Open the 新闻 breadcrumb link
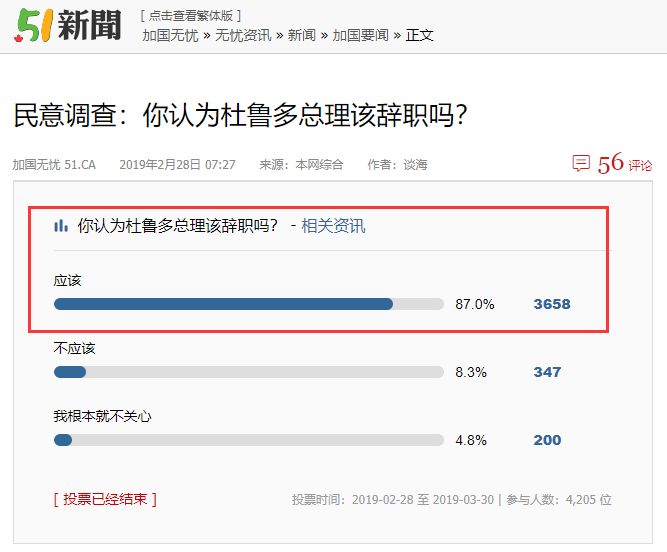Screen dimensions: 667x552 click(302, 35)
